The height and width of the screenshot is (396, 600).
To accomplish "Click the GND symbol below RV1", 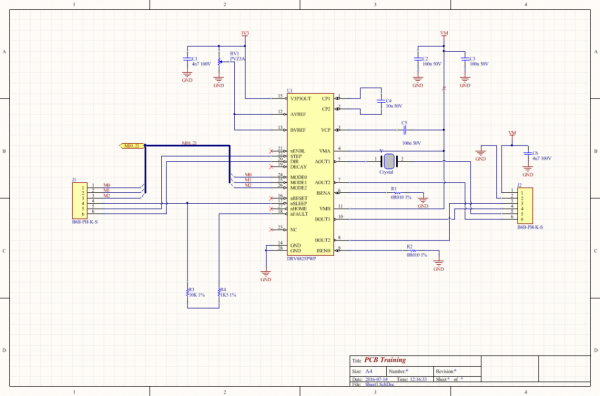I will (x=219, y=82).
